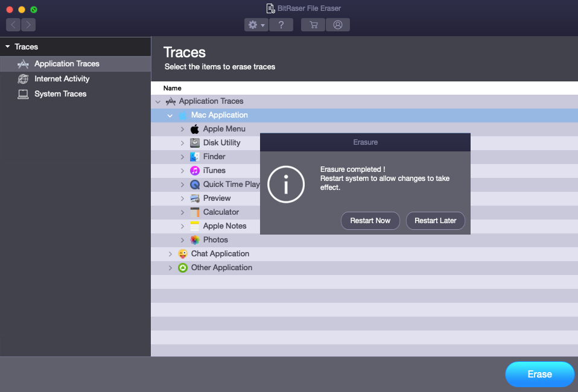Go back with the left arrow
The width and height of the screenshot is (578, 392).
click(x=13, y=25)
